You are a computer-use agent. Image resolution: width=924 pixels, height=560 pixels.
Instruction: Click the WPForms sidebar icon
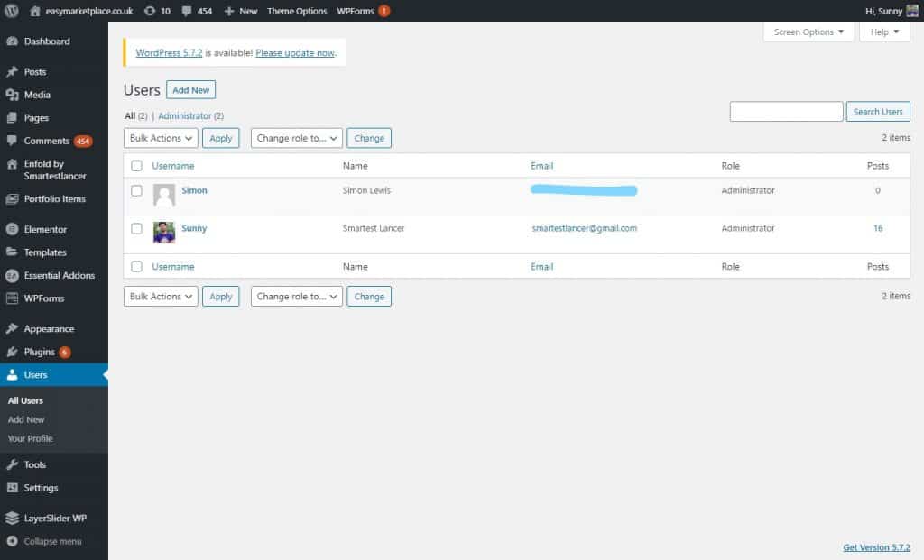(x=12, y=298)
